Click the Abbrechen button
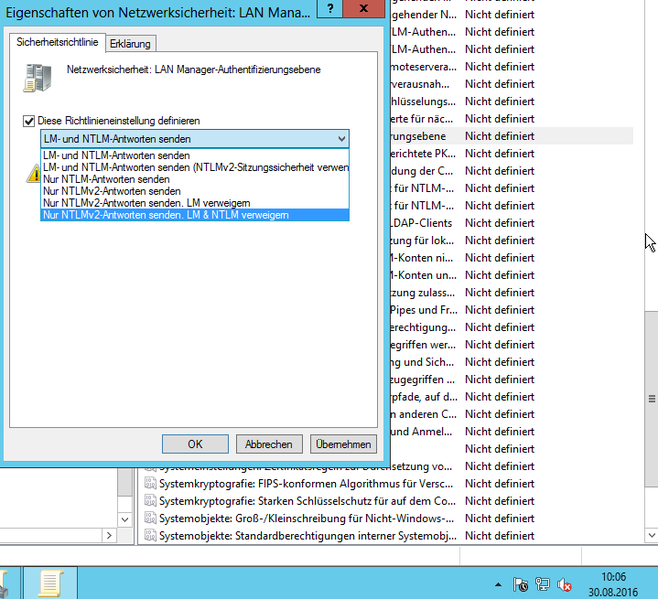 [269, 444]
